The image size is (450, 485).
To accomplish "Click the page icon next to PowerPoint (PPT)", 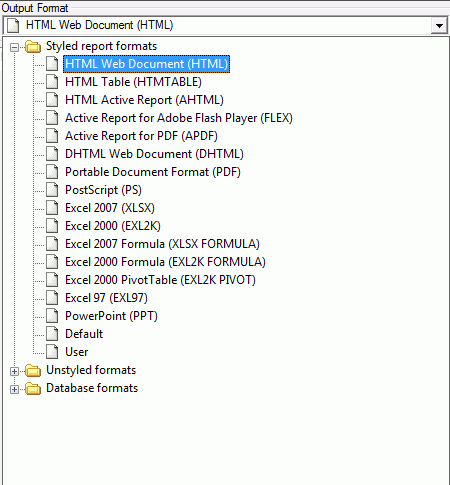I will click(x=52, y=316).
